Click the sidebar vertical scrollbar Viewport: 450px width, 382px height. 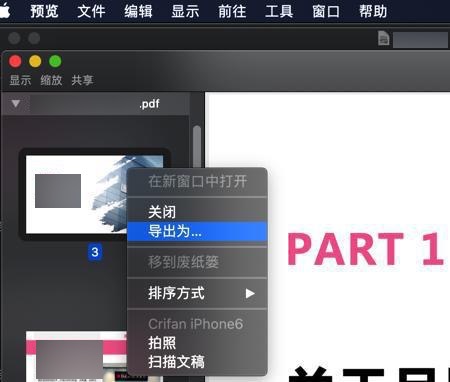point(197,147)
